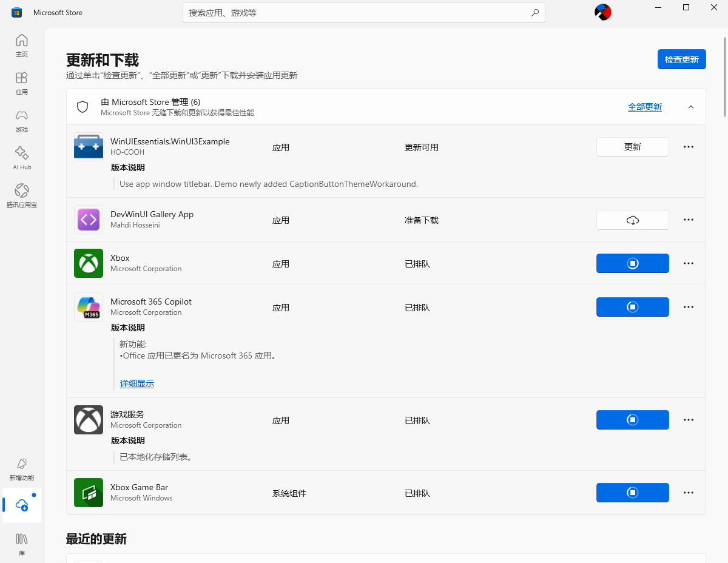Select the Downloads cloud icon in sidebar
Image resolution: width=728 pixels, height=563 pixels.
coord(22,505)
